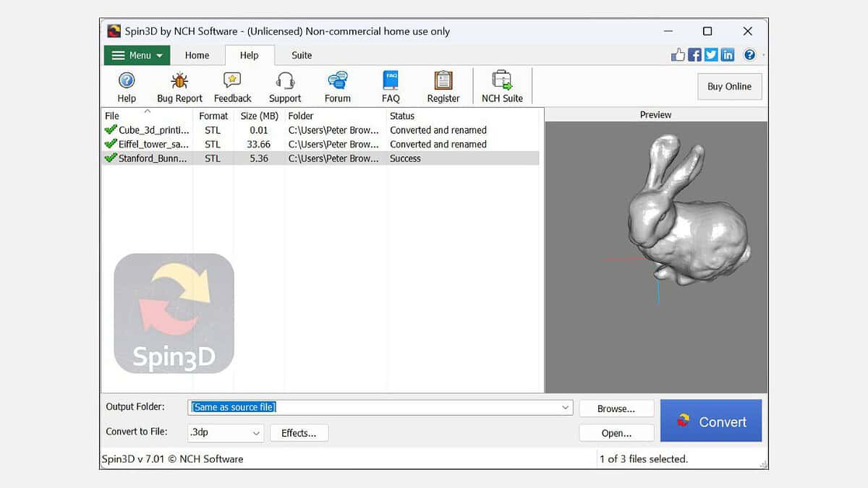This screenshot has height=488, width=868.
Task: Click the Open... button
Action: (x=616, y=433)
